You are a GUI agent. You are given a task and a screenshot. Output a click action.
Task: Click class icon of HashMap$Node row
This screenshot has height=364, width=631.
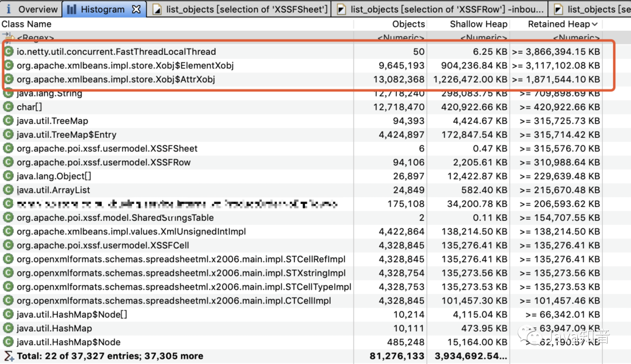click(8, 342)
